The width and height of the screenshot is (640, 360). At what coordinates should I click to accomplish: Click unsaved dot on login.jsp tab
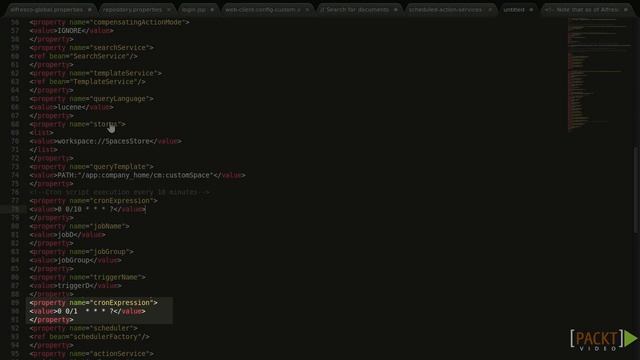tap(212, 9)
